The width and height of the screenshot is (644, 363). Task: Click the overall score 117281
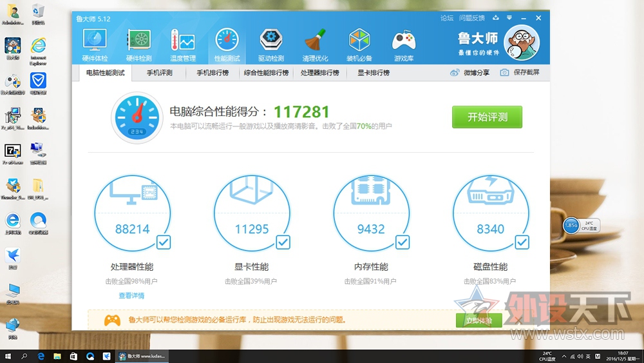tap(301, 112)
